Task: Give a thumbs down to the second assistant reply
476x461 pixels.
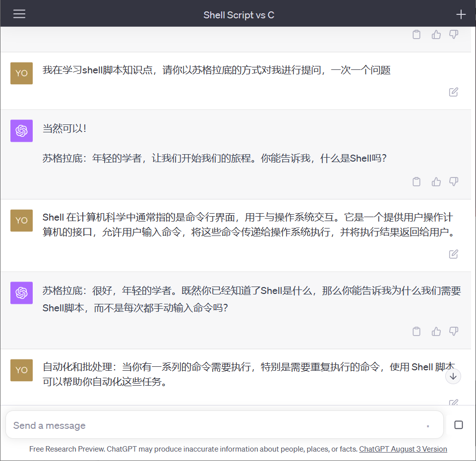Action: click(x=454, y=331)
